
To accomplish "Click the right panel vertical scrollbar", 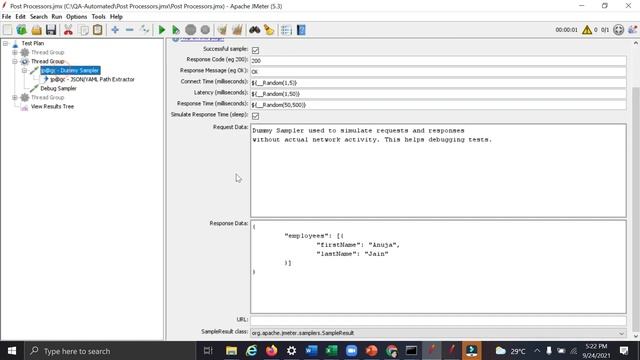I will pyautogui.click(x=636, y=208).
